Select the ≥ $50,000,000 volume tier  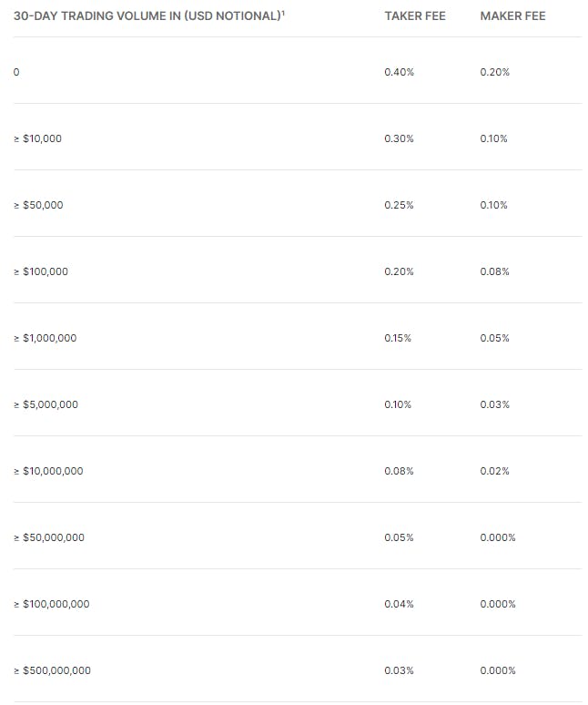(x=49, y=537)
